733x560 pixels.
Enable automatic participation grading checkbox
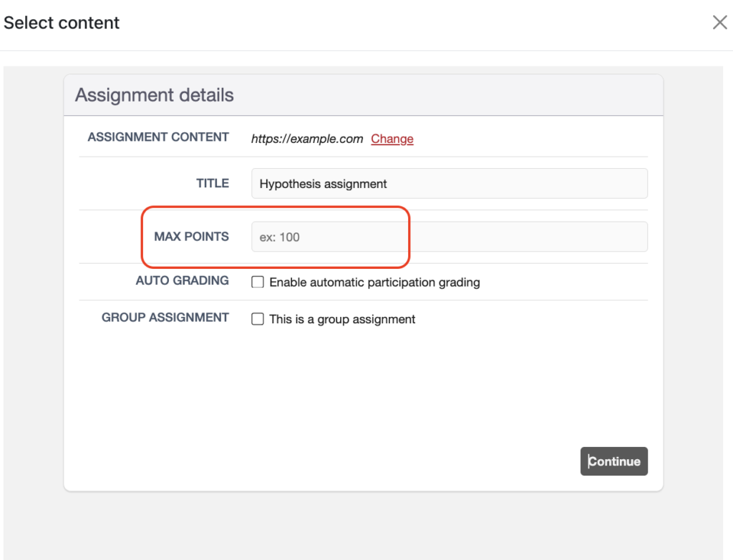(258, 282)
